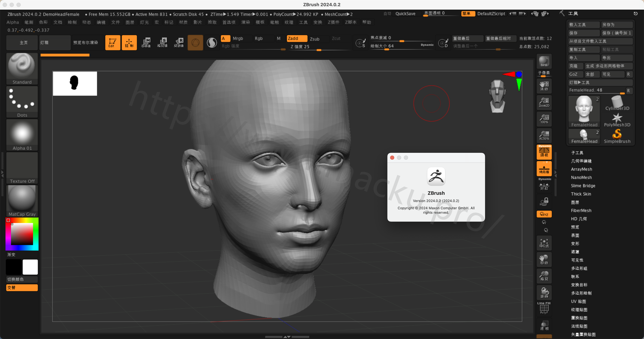The image size is (644, 339).
Task: Open the Dots stroke selector
Action: pyautogui.click(x=22, y=102)
